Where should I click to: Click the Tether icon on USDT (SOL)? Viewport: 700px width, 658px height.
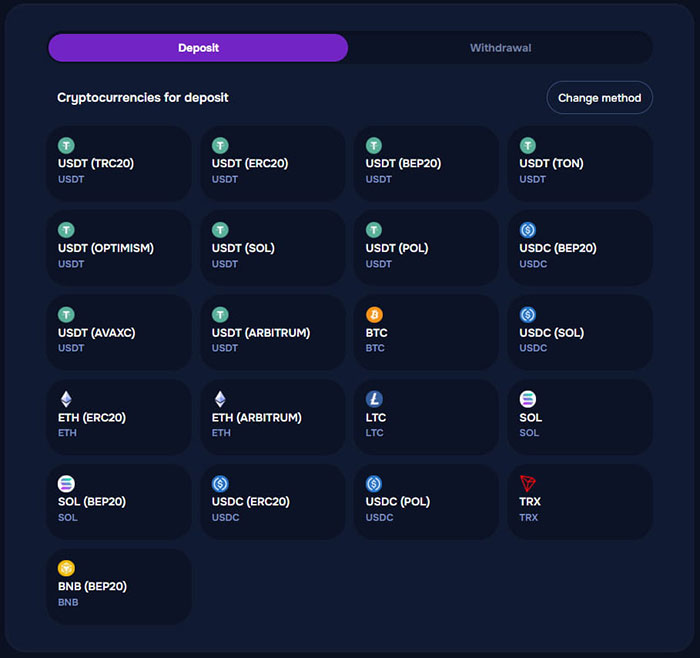(220, 230)
